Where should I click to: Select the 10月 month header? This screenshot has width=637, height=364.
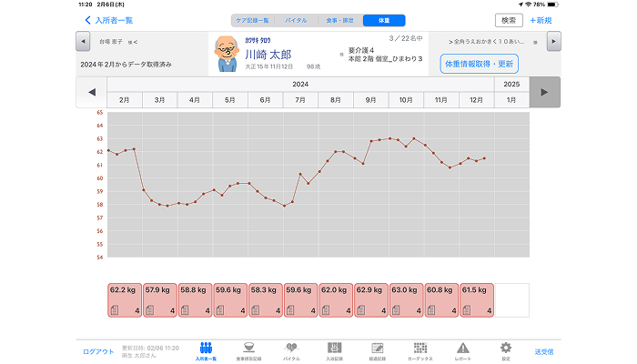click(406, 100)
